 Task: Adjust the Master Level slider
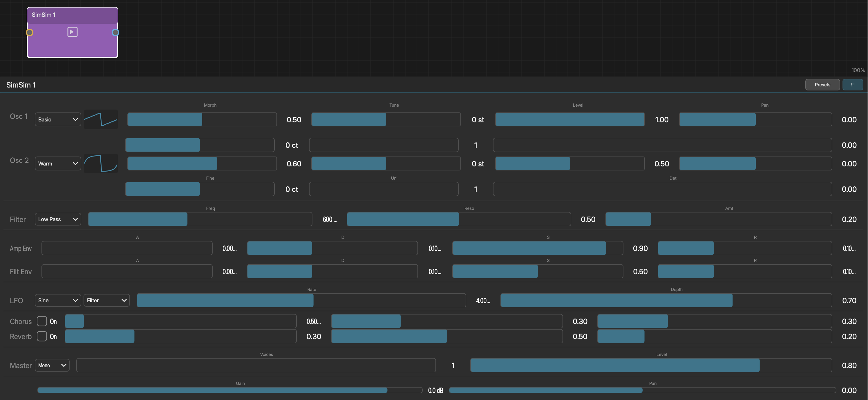pyautogui.click(x=651, y=365)
